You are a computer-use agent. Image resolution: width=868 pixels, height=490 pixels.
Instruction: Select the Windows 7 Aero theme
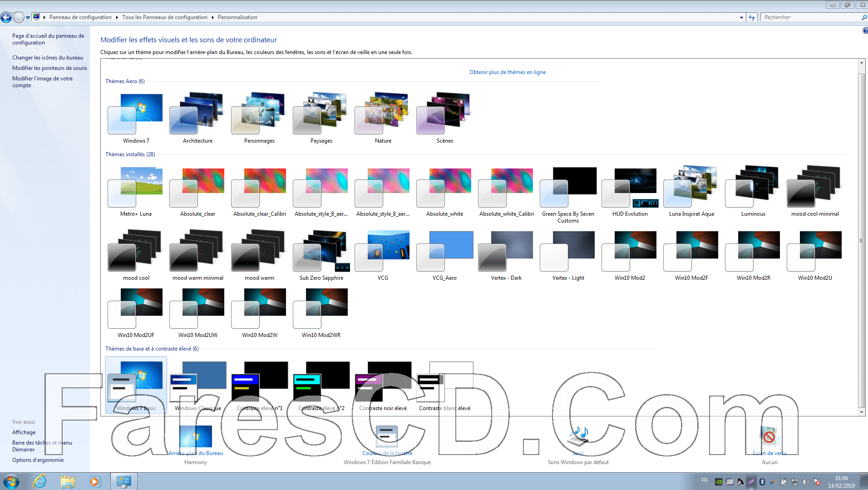(x=136, y=117)
